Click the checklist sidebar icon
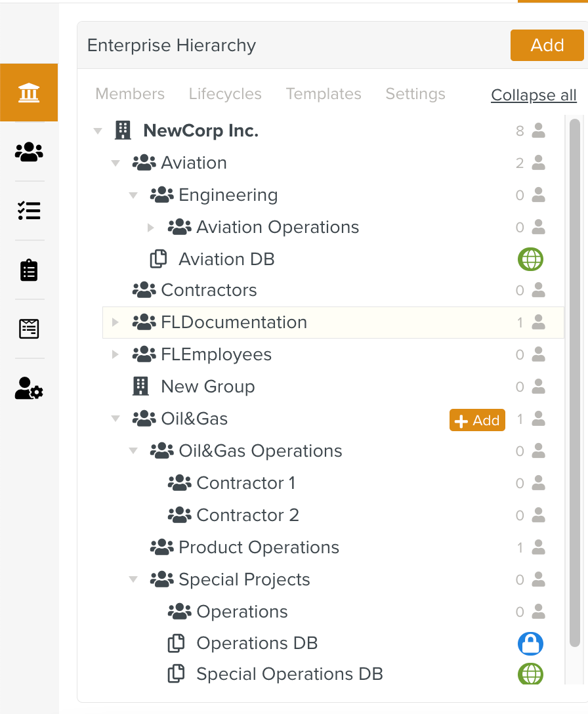Screen dimensions: 588x714 (29, 211)
